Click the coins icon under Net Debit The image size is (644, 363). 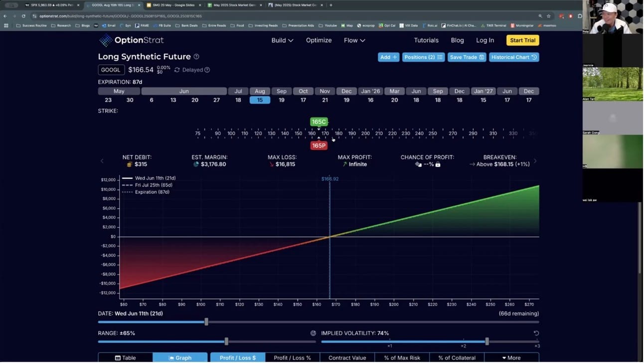click(130, 164)
